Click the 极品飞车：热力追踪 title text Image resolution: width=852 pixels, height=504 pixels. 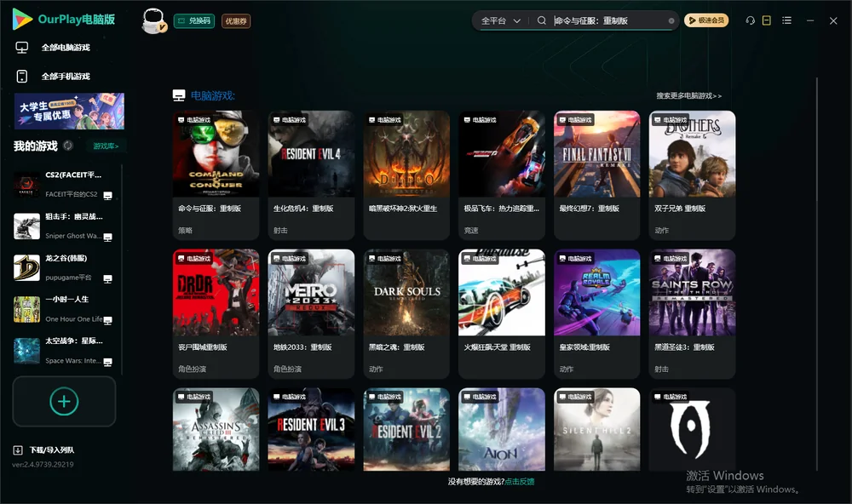(502, 209)
